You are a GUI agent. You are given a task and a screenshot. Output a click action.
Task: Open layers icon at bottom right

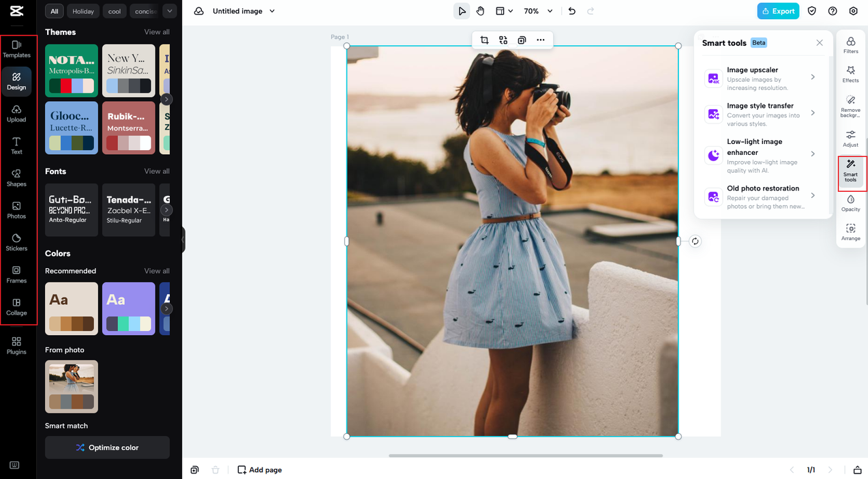(857, 469)
